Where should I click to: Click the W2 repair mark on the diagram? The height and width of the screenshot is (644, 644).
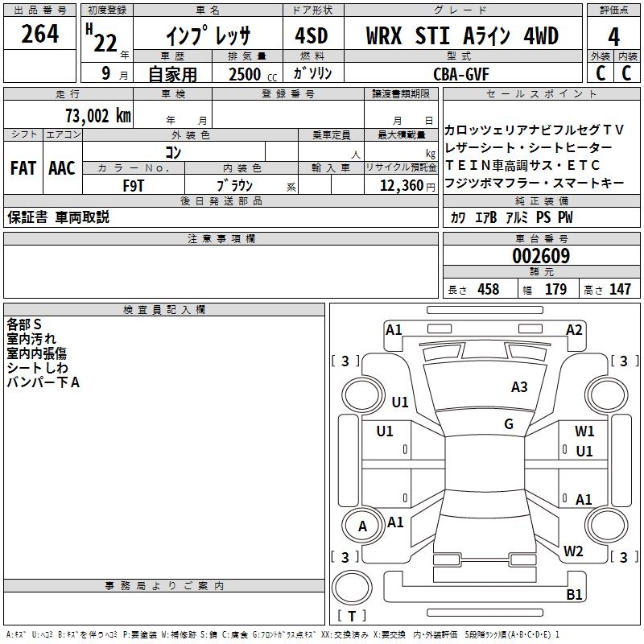pos(573,551)
